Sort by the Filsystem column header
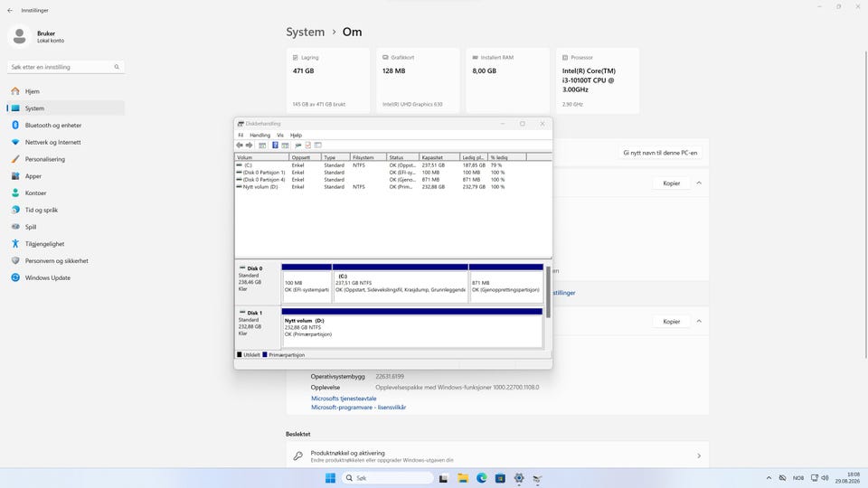The height and width of the screenshot is (488, 868). [x=368, y=157]
